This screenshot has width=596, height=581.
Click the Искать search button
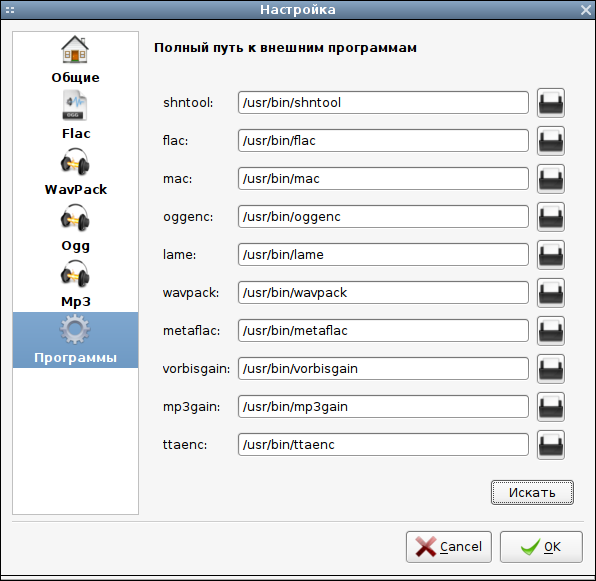(532, 492)
